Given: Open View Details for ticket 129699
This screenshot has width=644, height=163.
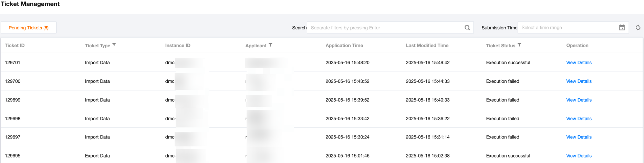Looking at the screenshot, I should click(x=579, y=100).
